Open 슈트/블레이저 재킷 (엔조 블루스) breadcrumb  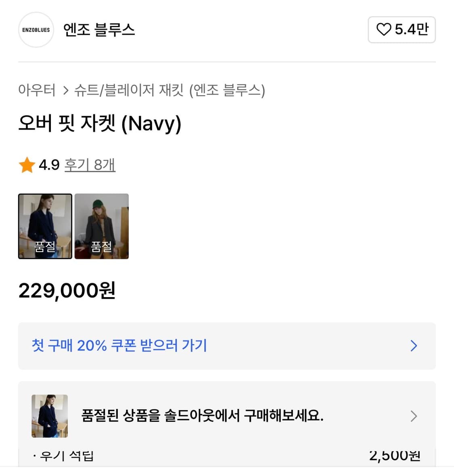(x=169, y=90)
